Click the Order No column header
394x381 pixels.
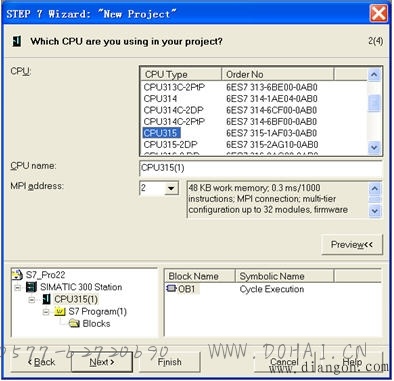(x=278, y=74)
